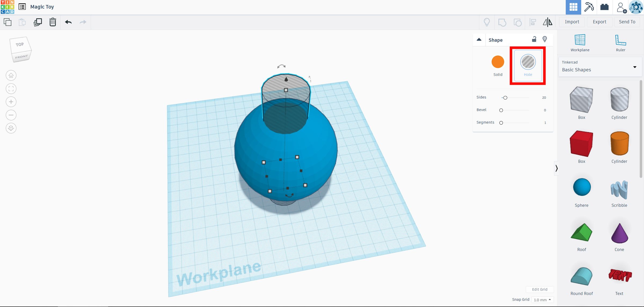Click the Edit Grid button

[539, 290]
